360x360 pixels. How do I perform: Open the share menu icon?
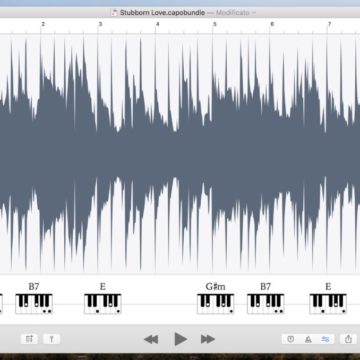[x=348, y=339]
